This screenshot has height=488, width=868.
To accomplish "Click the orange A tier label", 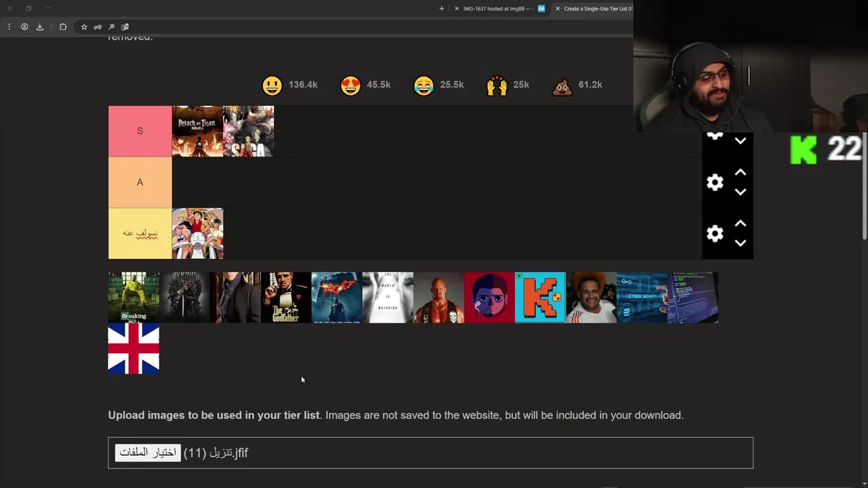I will (140, 182).
